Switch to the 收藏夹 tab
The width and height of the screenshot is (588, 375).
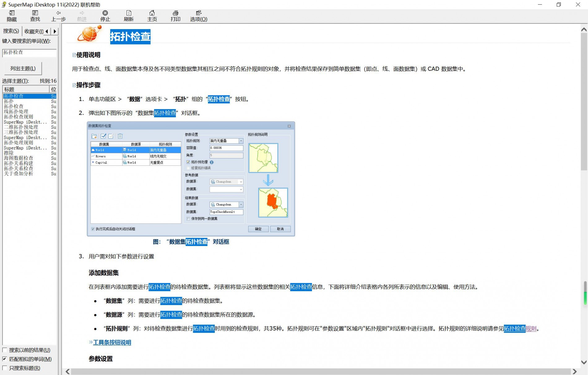(x=34, y=31)
